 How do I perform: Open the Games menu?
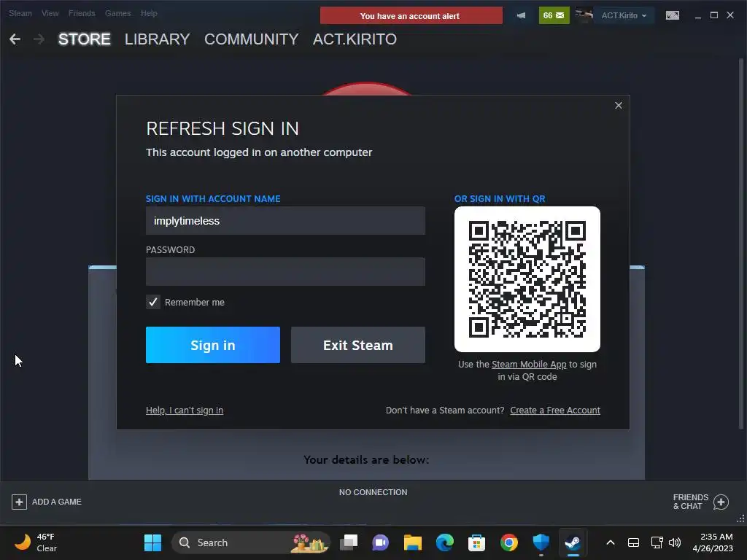click(117, 13)
